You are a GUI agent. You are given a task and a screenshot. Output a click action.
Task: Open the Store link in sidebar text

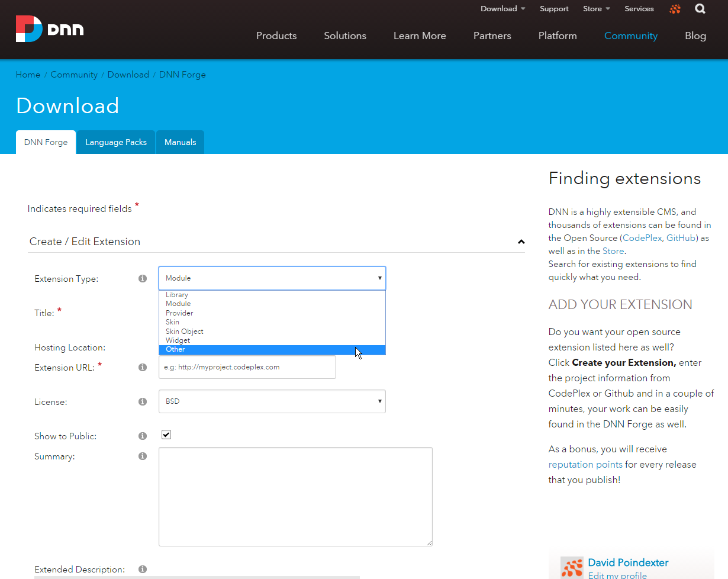click(613, 251)
